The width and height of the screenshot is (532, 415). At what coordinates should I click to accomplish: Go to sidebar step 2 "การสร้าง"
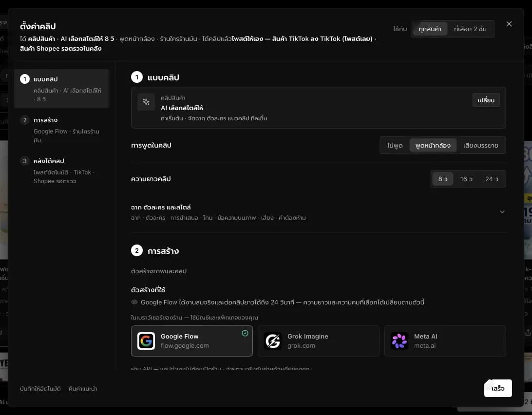tap(62, 130)
